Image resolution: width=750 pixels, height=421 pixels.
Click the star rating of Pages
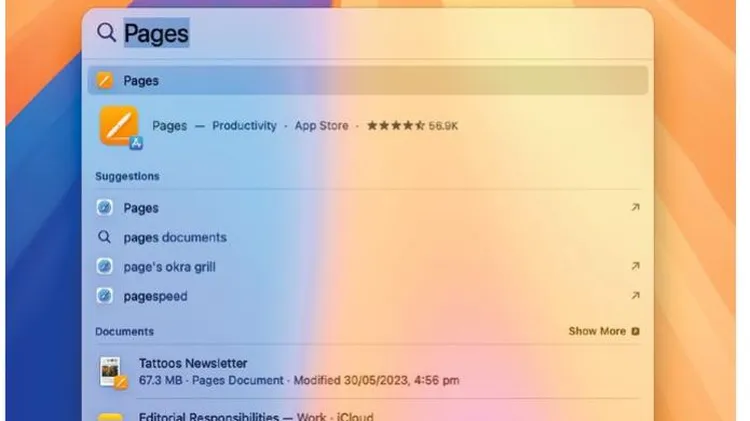coord(396,126)
